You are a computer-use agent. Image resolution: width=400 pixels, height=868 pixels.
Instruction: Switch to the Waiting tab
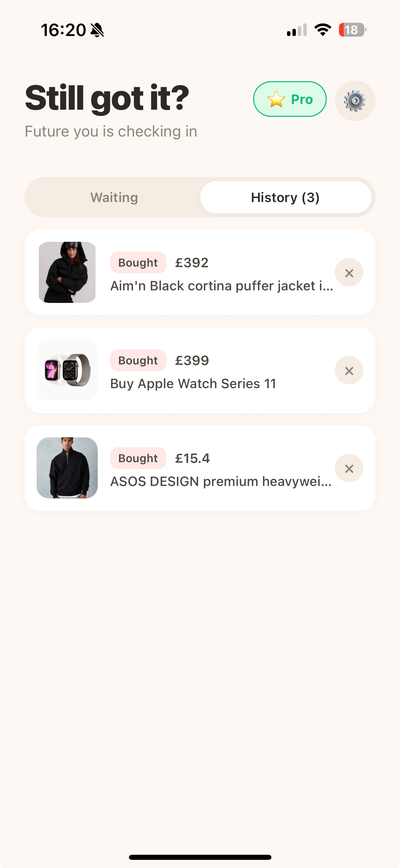114,197
